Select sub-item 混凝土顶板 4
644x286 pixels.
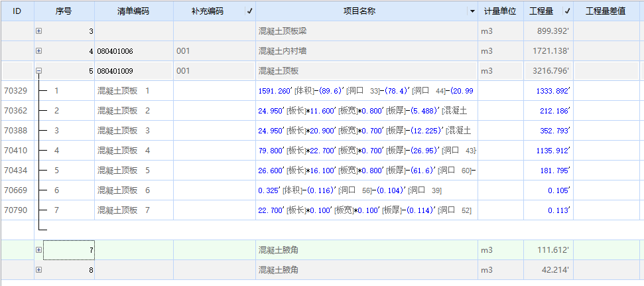click(123, 151)
